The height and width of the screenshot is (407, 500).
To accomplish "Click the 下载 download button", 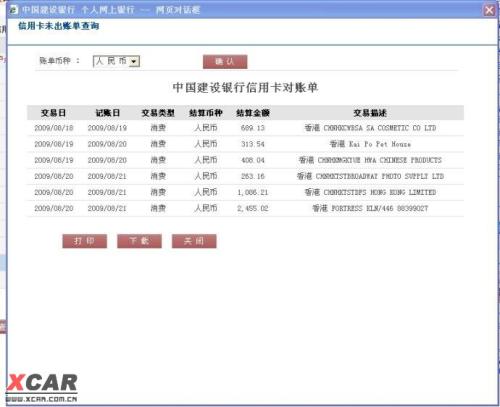I will [139, 241].
